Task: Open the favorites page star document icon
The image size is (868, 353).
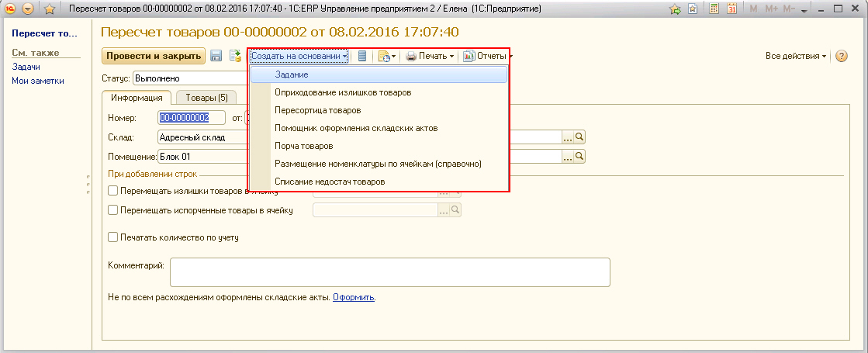Action: [693, 9]
